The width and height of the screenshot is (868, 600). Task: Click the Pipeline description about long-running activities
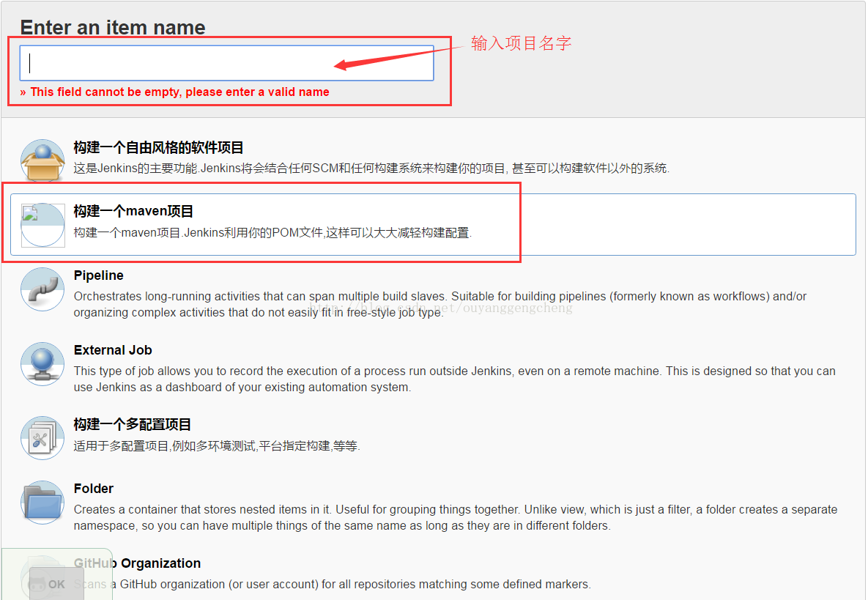pyautogui.click(x=440, y=305)
